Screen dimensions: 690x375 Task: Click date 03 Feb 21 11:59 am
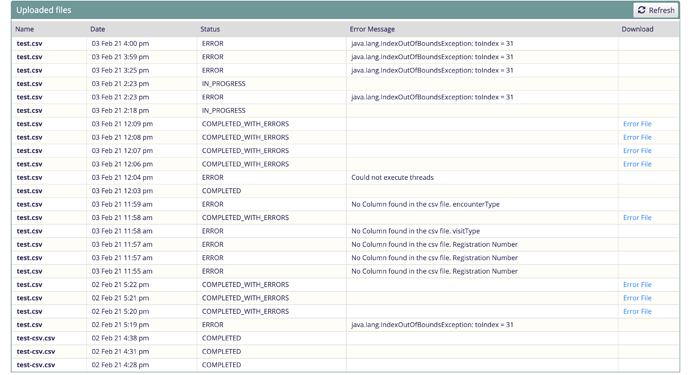pyautogui.click(x=122, y=204)
